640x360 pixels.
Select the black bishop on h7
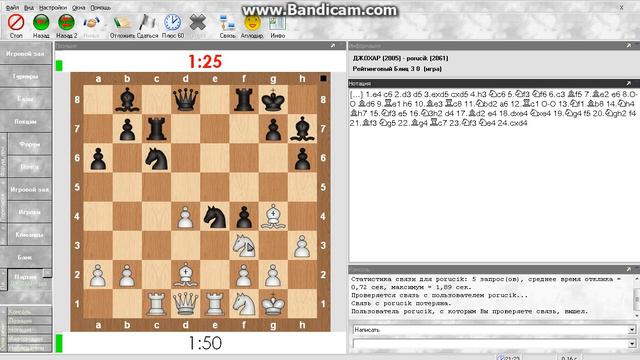point(302,129)
